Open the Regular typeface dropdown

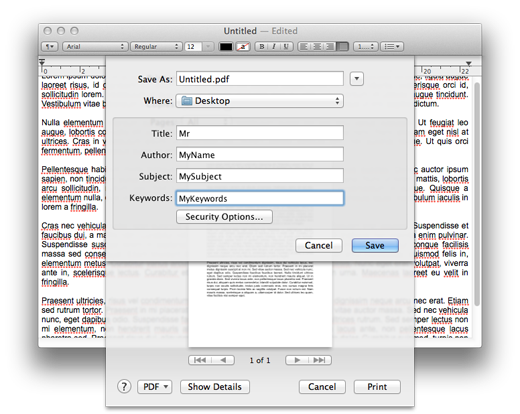(x=156, y=46)
